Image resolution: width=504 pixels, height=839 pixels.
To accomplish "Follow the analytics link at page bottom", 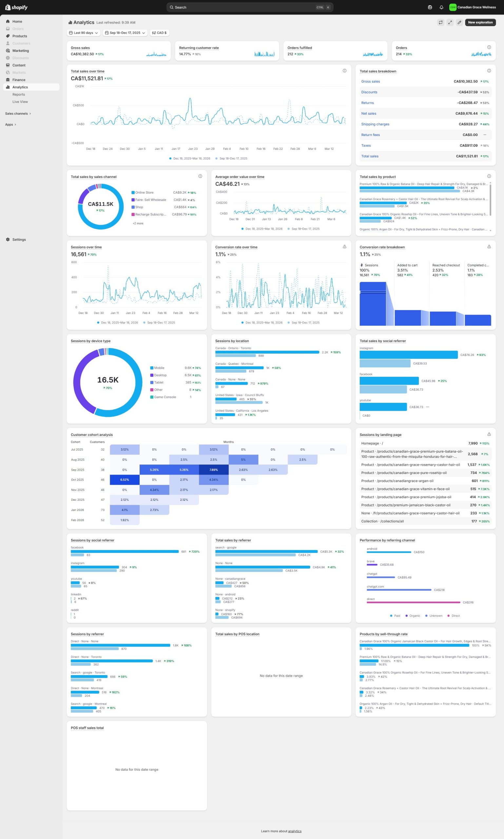I will pyautogui.click(x=295, y=831).
